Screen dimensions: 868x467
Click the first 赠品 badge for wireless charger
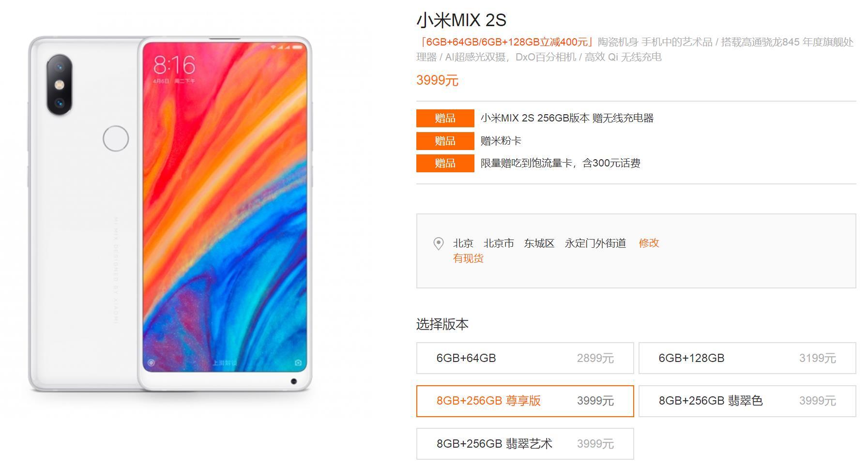[445, 118]
